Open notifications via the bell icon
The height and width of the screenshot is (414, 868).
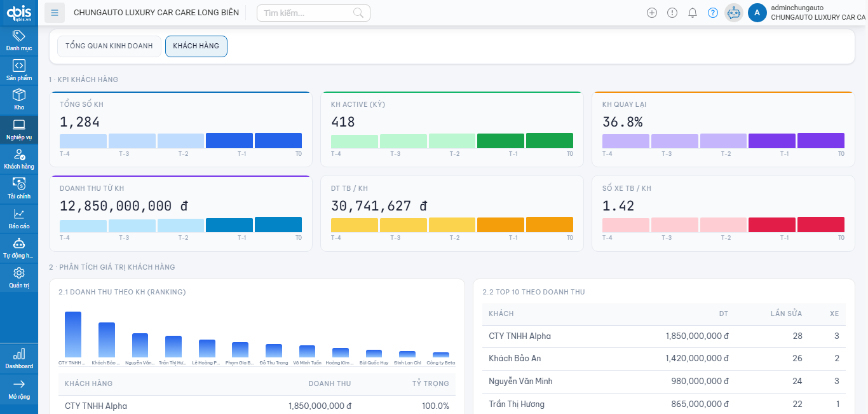pyautogui.click(x=693, y=12)
